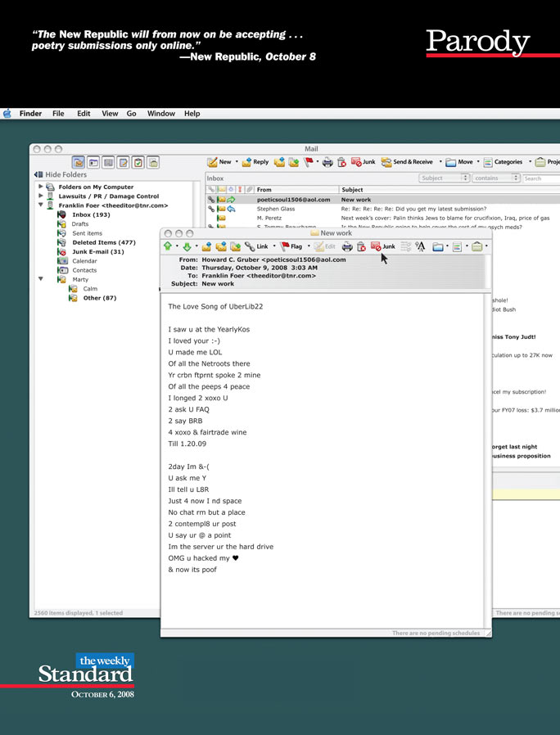
Task: Select the Junk E-mail (31) folder
Action: coord(97,252)
